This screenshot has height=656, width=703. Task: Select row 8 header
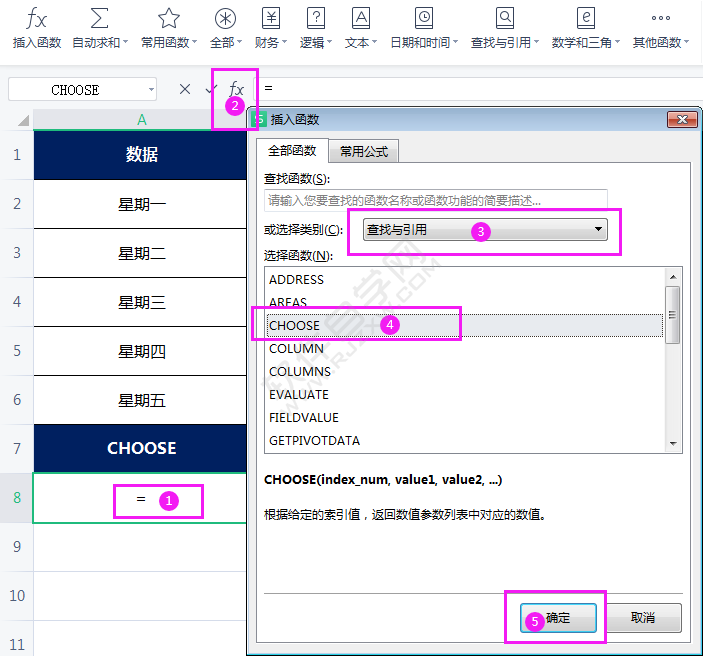[17, 498]
